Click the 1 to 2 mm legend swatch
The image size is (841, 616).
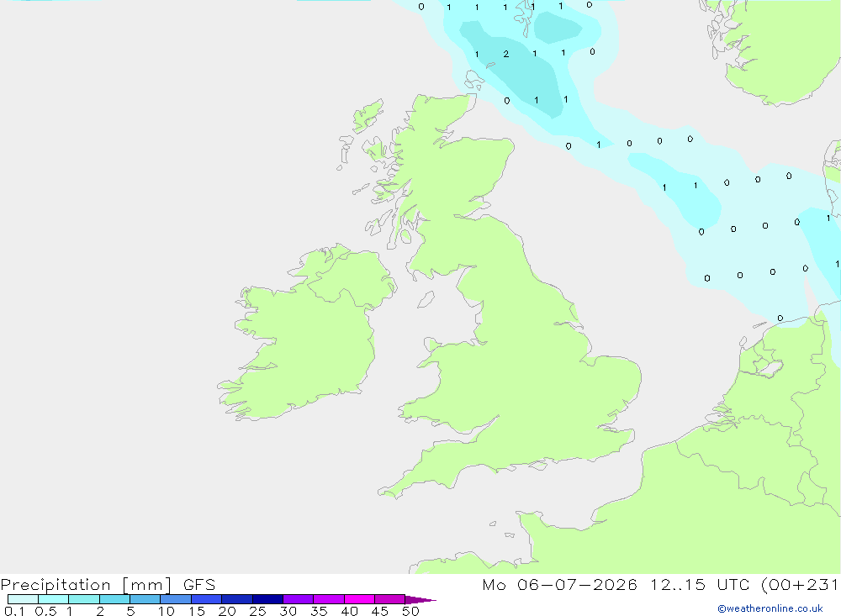click(x=84, y=599)
